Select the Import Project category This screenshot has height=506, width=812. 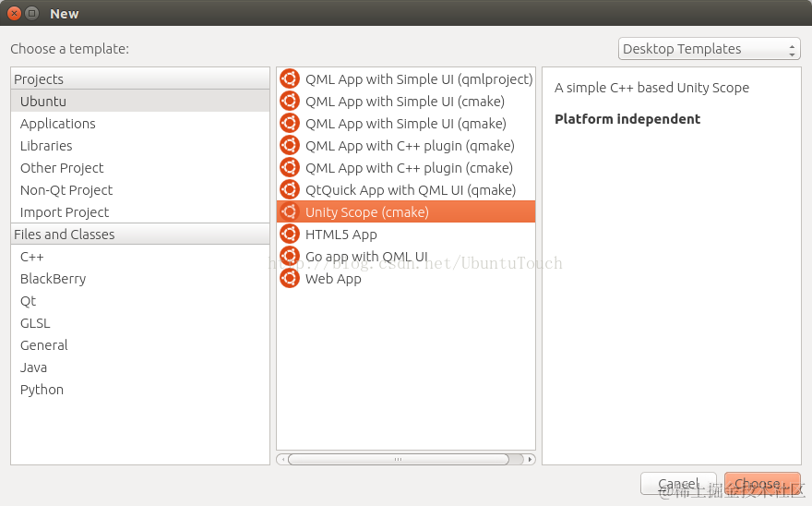pos(140,212)
